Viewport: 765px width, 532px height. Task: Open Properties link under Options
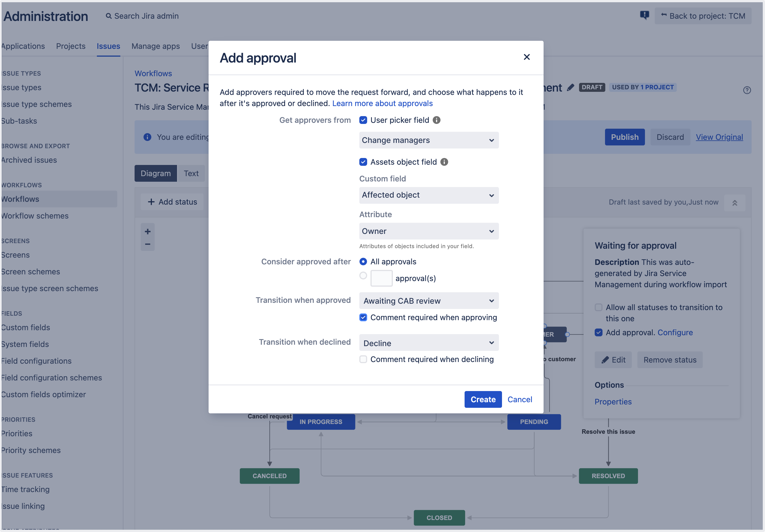tap(613, 402)
